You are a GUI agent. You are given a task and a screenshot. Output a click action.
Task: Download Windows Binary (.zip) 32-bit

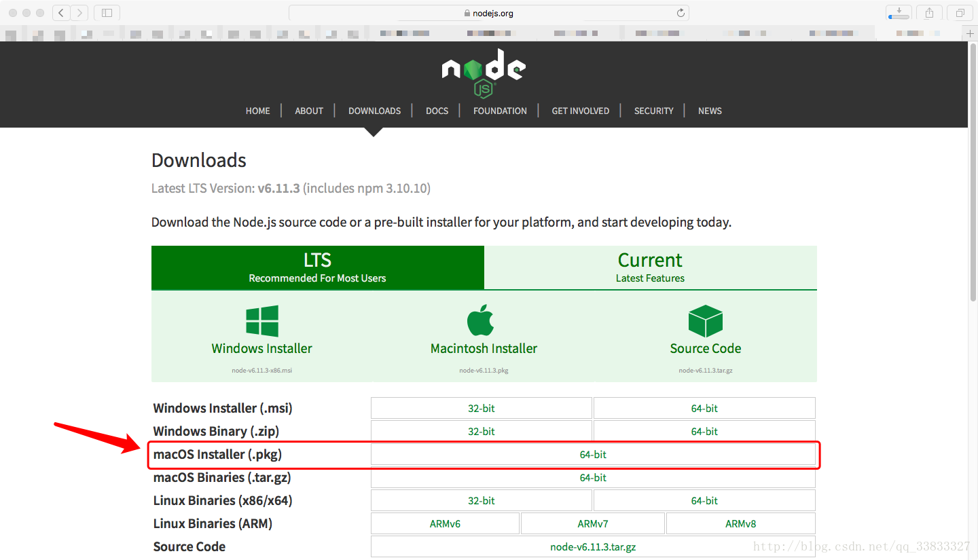482,431
